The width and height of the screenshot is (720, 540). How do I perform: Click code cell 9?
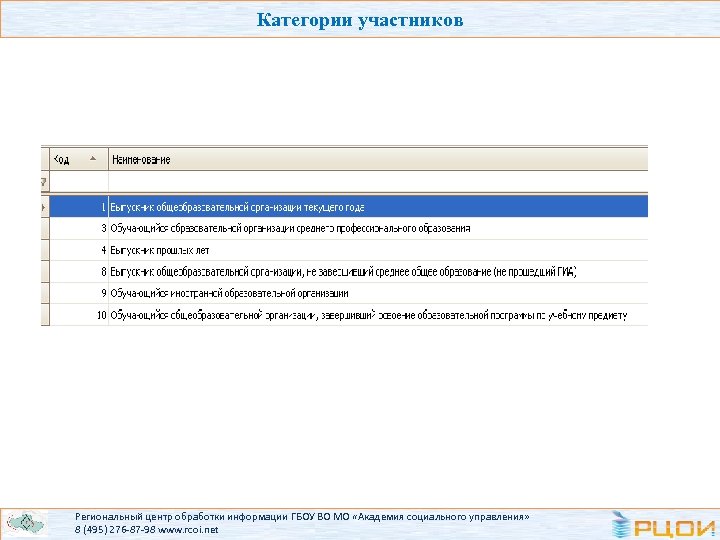coord(79,293)
